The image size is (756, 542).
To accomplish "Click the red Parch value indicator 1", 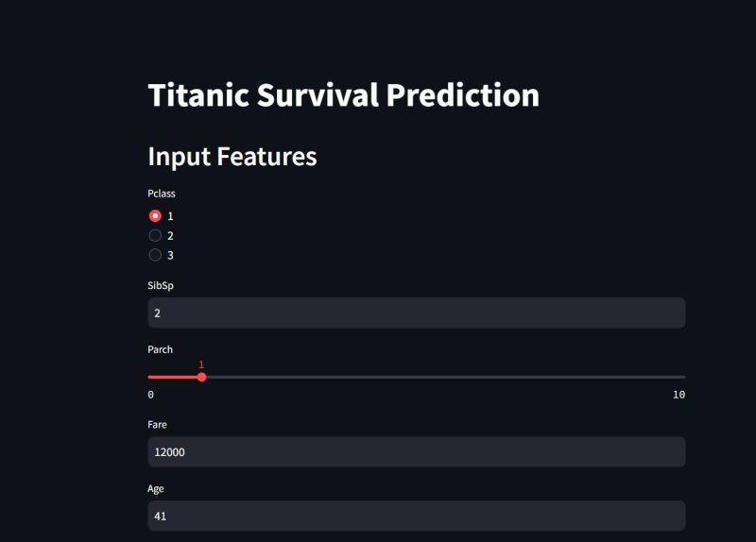I will tap(201, 364).
